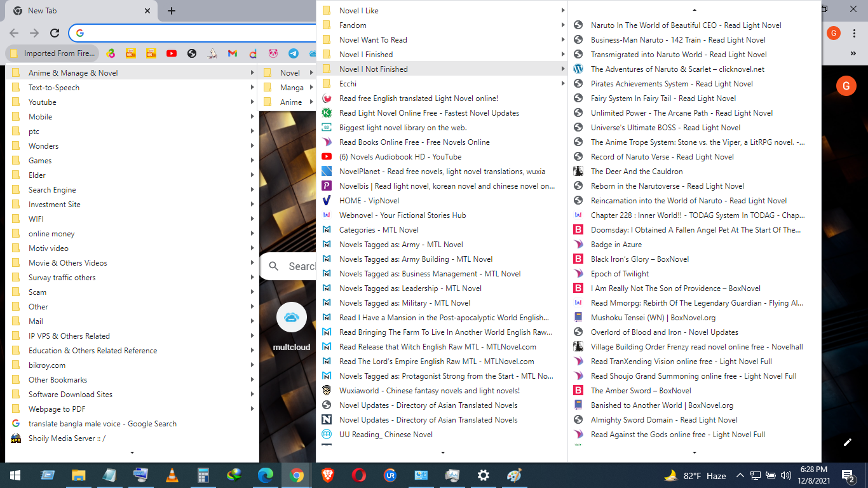Open Novel I Finished folder

click(442, 55)
